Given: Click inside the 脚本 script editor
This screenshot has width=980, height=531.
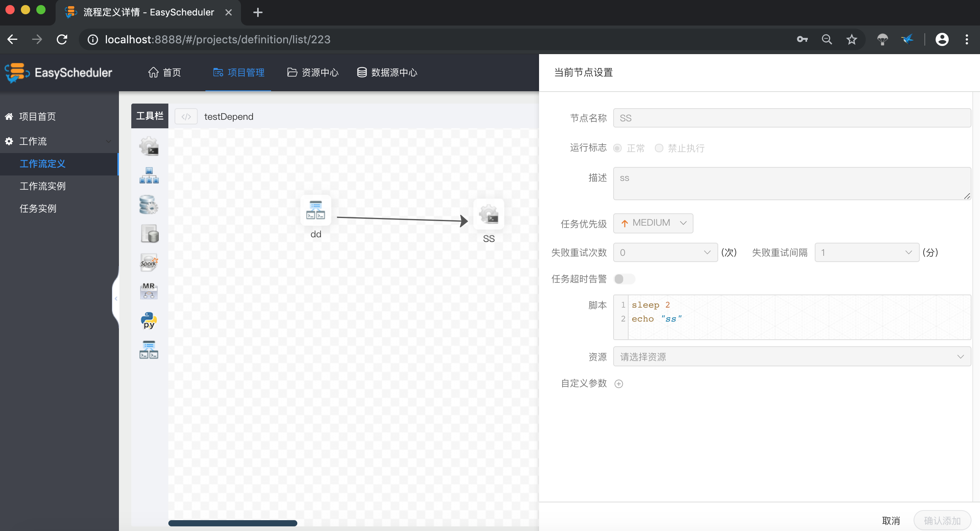Looking at the screenshot, I should tap(792, 317).
